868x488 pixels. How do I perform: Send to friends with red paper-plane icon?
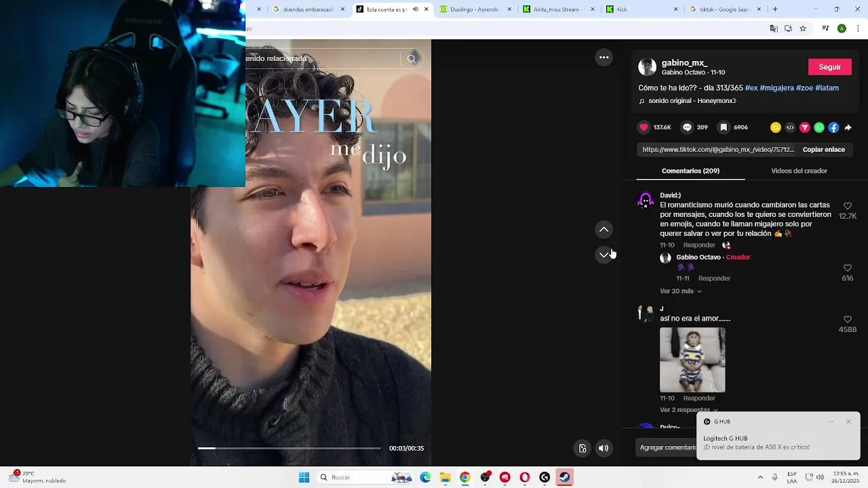click(805, 127)
